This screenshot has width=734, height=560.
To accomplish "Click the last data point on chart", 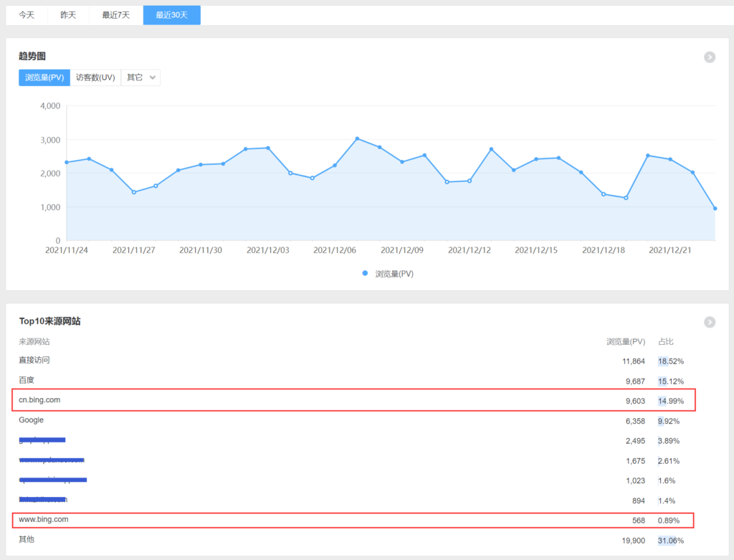I will (715, 209).
